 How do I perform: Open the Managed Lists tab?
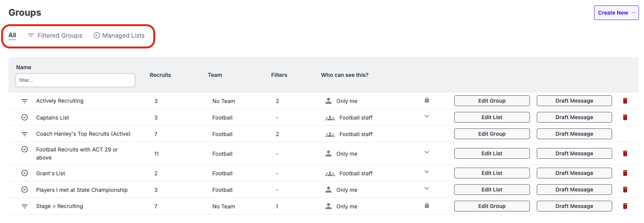[x=119, y=35]
